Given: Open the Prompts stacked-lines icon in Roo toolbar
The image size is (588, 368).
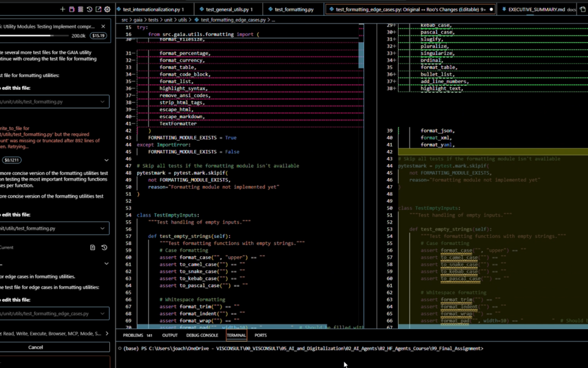Looking at the screenshot, I should point(81,9).
